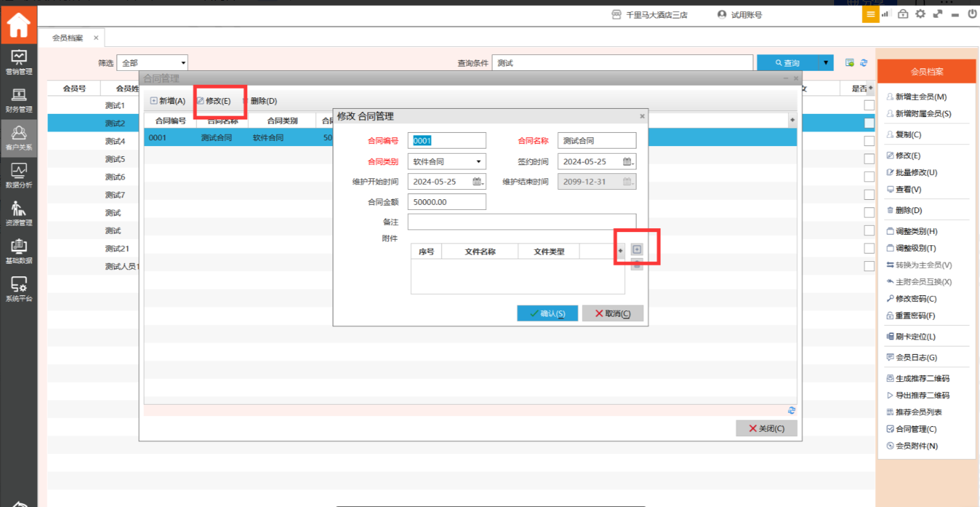The height and width of the screenshot is (507, 980).
Task: Open 财务管理 module in the sidebar
Action: tap(18, 100)
